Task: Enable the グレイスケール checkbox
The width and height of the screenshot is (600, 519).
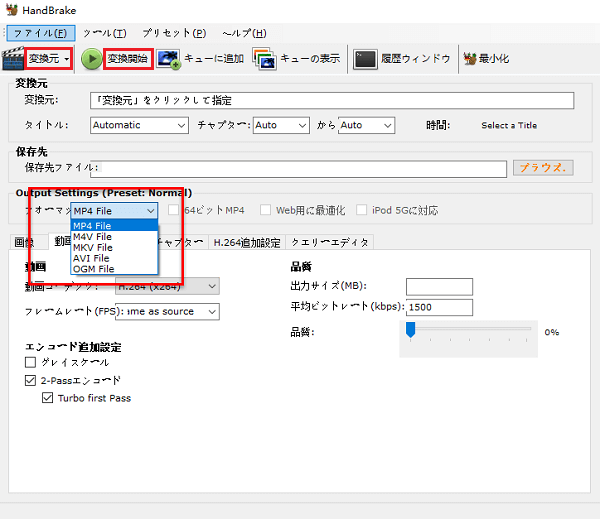Action: pyautogui.click(x=30, y=362)
